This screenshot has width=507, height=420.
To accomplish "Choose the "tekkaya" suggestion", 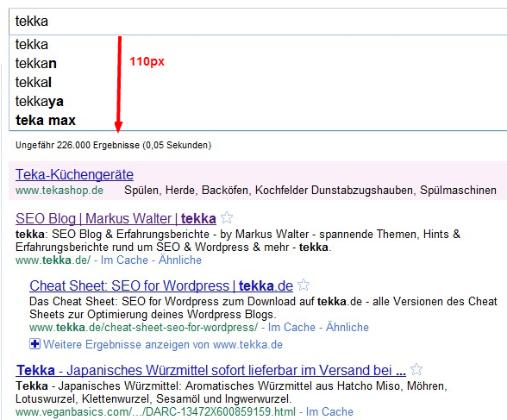I will (x=258, y=101).
